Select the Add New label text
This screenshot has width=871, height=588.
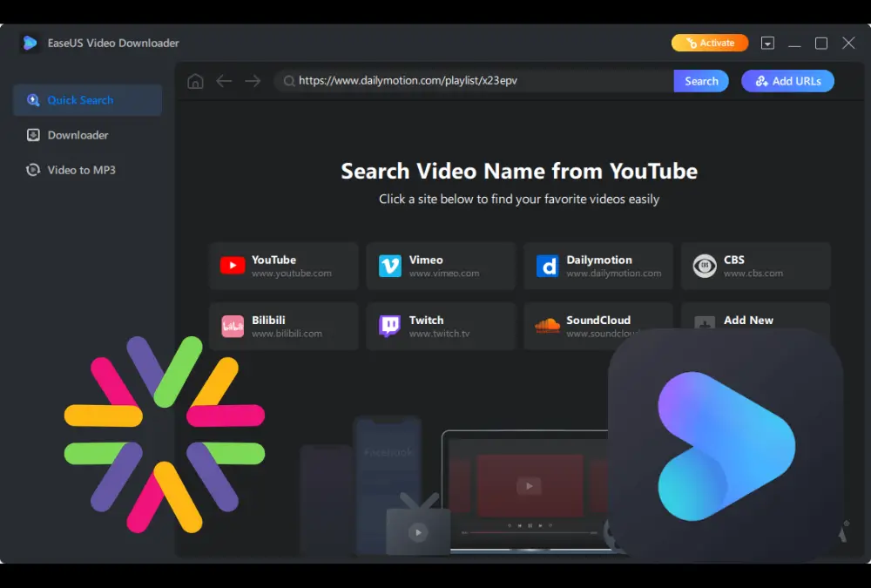click(748, 320)
